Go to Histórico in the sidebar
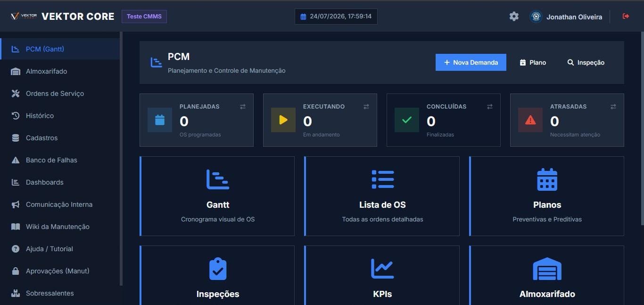 point(60,116)
